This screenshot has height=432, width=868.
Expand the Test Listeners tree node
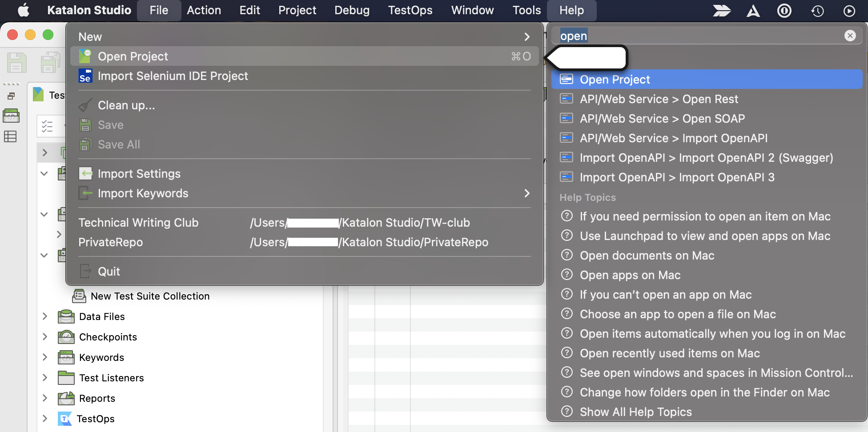coord(45,378)
